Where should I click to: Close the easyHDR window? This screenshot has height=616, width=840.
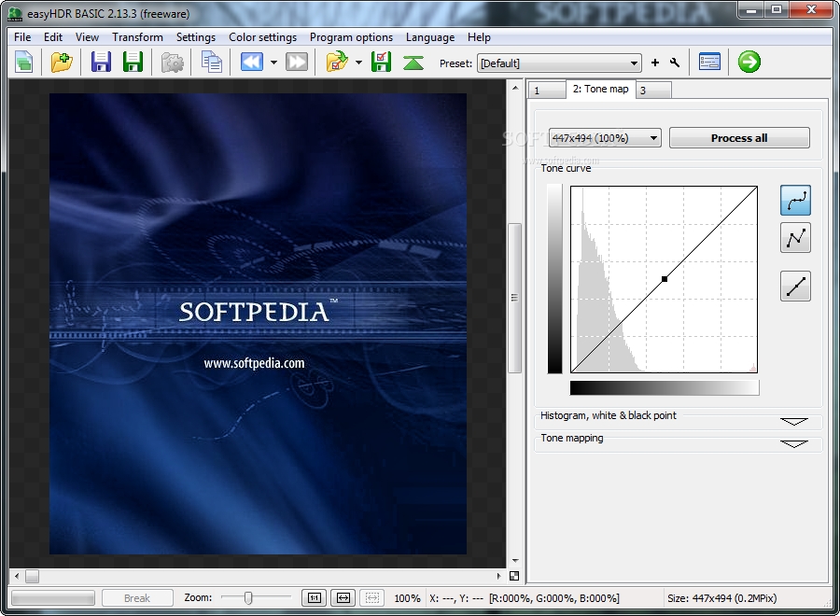[x=812, y=9]
